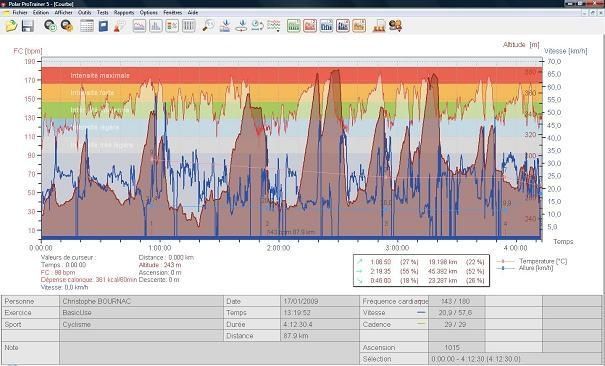Select the red chart preset icon
This screenshot has width=605, height=366.
coord(310,26)
